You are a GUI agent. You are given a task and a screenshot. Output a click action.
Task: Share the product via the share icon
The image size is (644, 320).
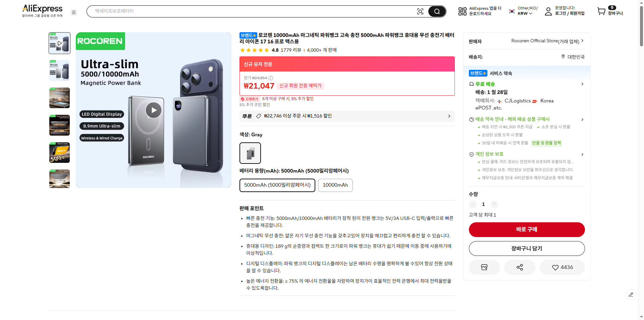[520, 267]
